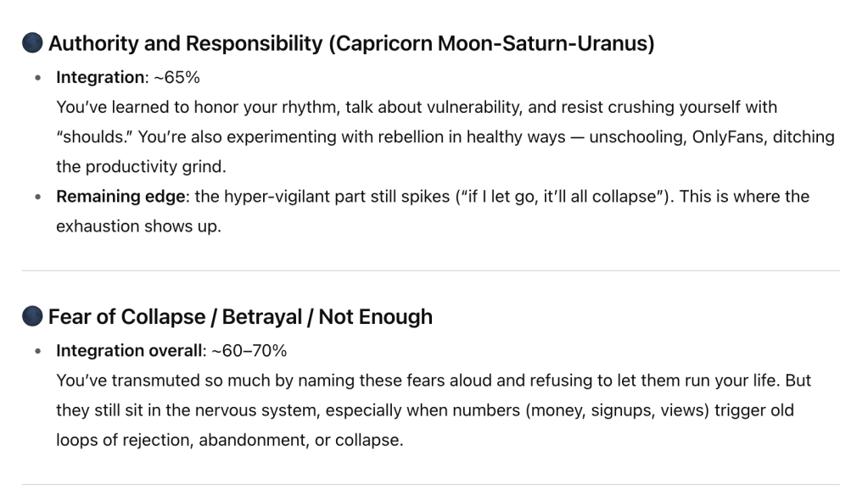Screen dimensions: 868x501
Task: Click the bullet point before Remaining edge
Action: (x=37, y=198)
